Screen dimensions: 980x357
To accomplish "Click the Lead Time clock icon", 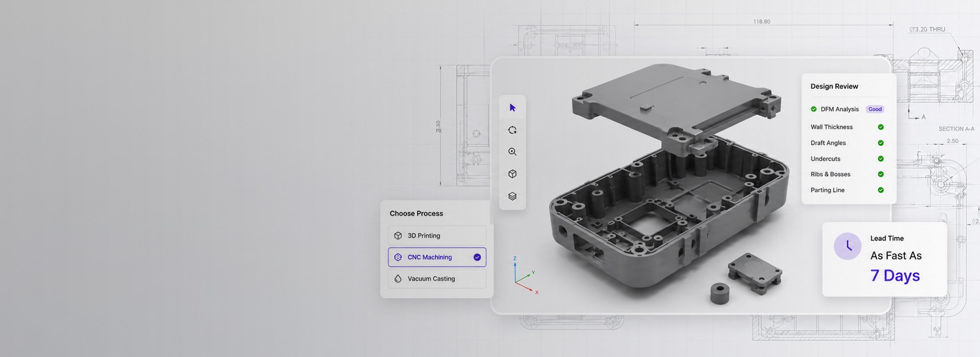I will coord(847,246).
